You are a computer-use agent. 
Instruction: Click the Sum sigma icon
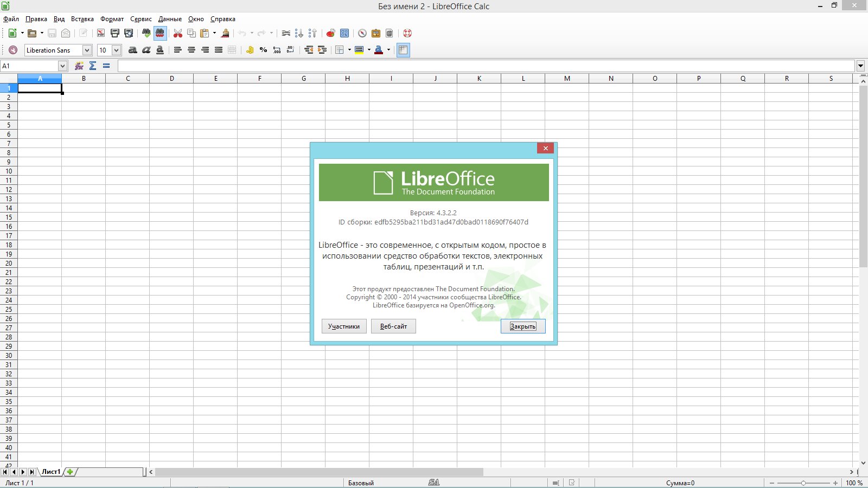[93, 66]
